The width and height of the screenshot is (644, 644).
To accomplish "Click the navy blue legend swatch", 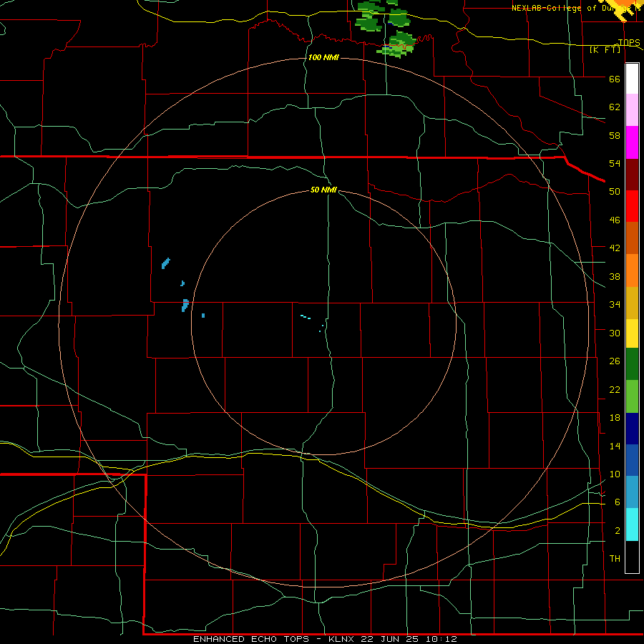I will click(x=632, y=429).
